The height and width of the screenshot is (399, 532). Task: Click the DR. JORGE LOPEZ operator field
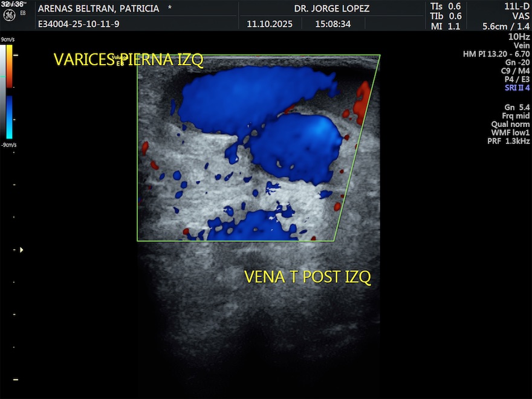point(331,9)
